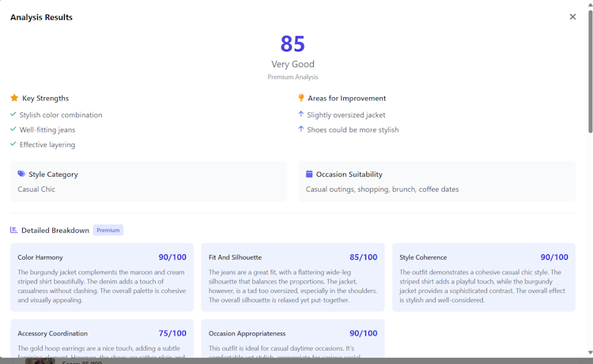
Task: Close the Analysis Results dialog
Action: click(572, 17)
